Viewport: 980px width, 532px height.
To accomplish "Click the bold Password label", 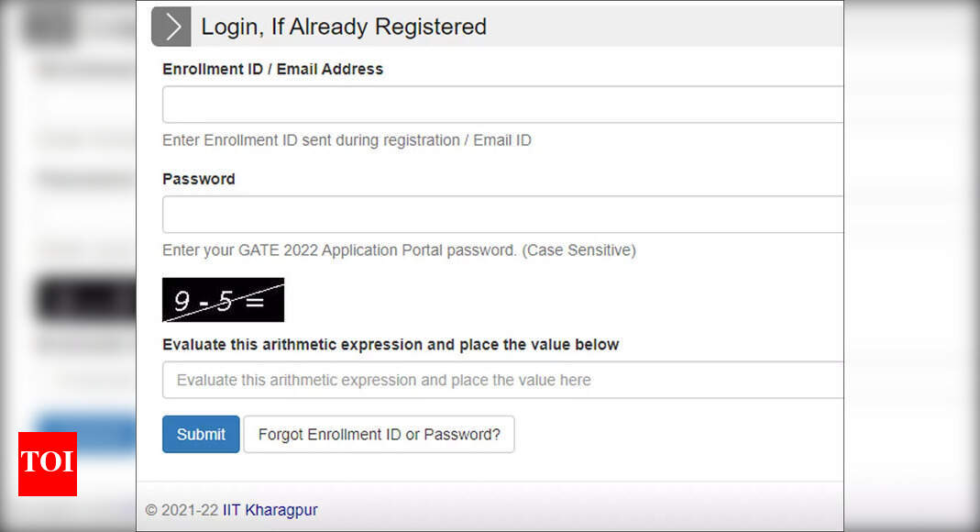I will pyautogui.click(x=198, y=179).
